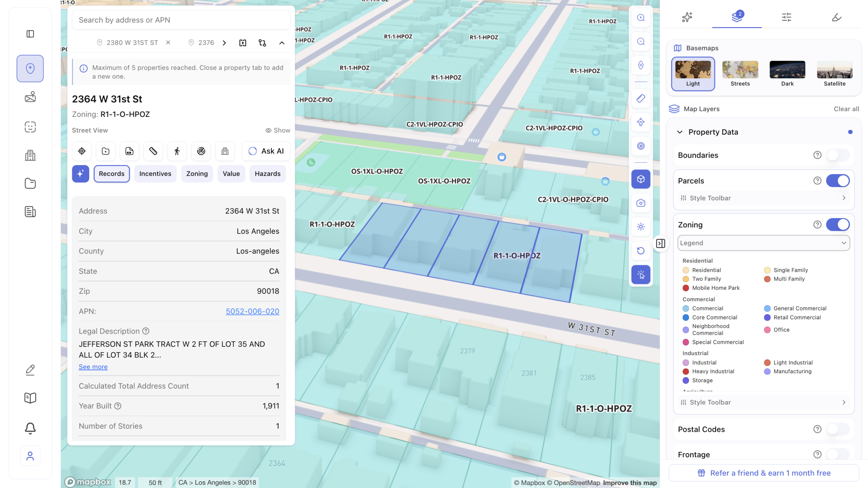Click the reset rotation icon on map
Screen dimensions: 868x488
pos(640,250)
